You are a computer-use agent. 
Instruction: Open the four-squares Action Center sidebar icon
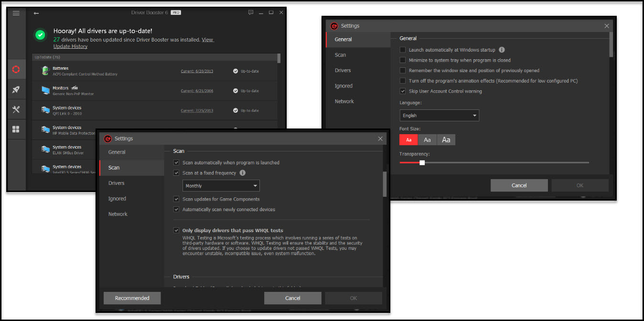pos(16,129)
